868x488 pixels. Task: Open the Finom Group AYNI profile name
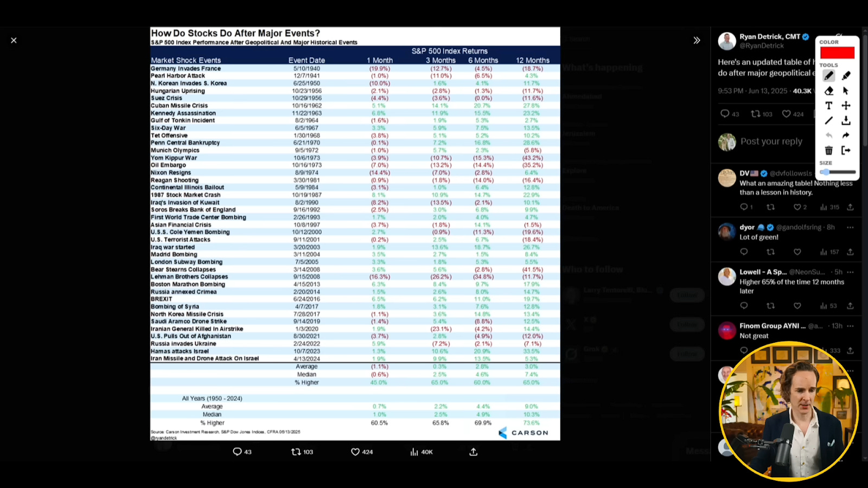point(773,326)
